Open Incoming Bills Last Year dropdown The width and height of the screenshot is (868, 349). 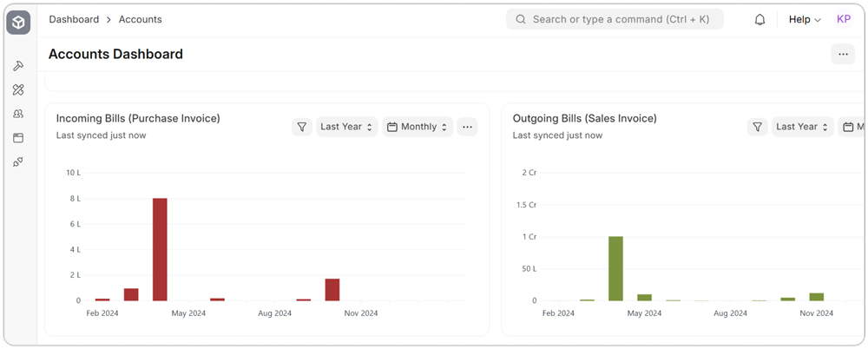(x=347, y=127)
